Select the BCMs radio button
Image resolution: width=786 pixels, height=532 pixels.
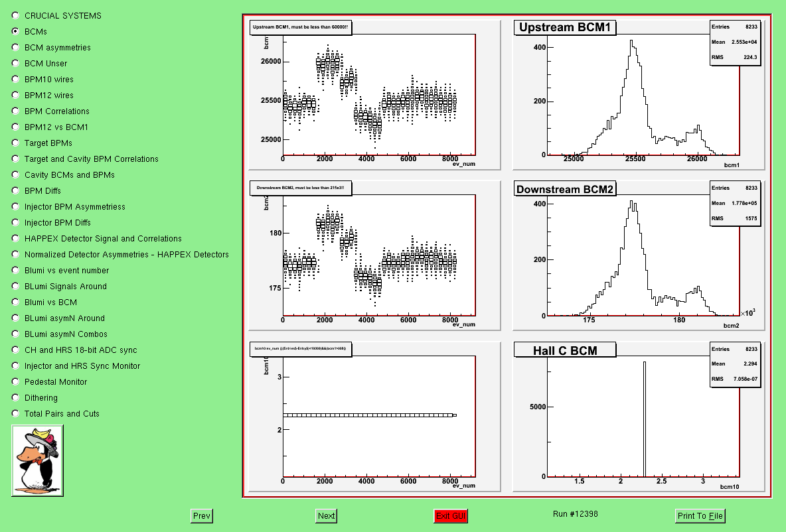pos(15,32)
